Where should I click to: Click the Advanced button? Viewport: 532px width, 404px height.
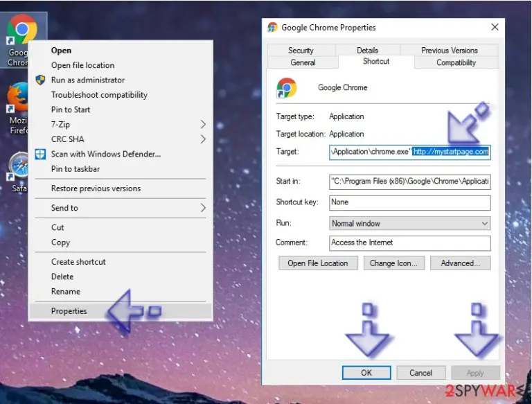461,263
